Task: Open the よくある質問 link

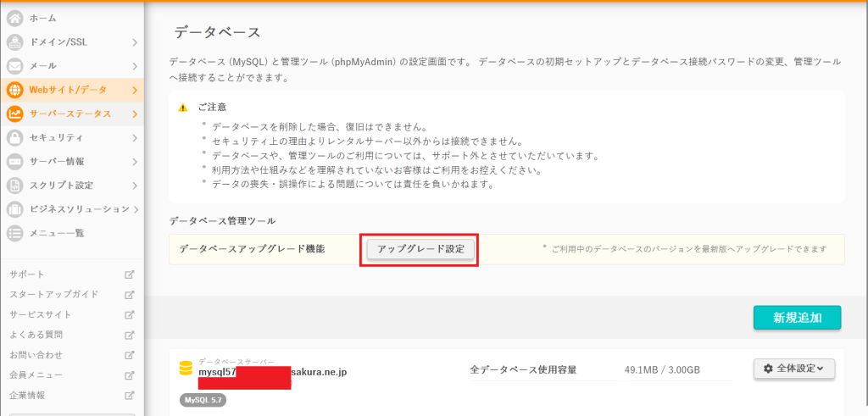Action: [x=36, y=335]
